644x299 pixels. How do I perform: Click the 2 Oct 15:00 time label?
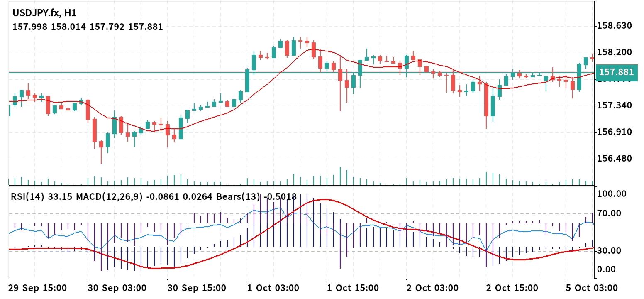[x=512, y=288]
